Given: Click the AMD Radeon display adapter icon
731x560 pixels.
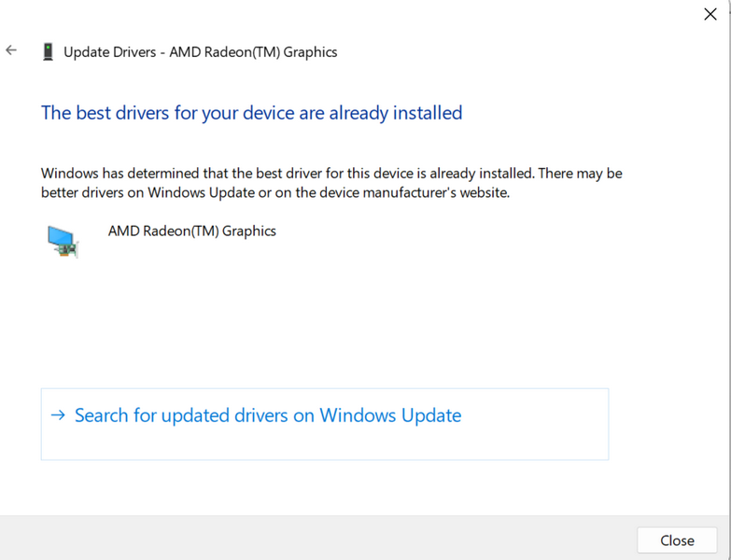Looking at the screenshot, I should point(63,240).
